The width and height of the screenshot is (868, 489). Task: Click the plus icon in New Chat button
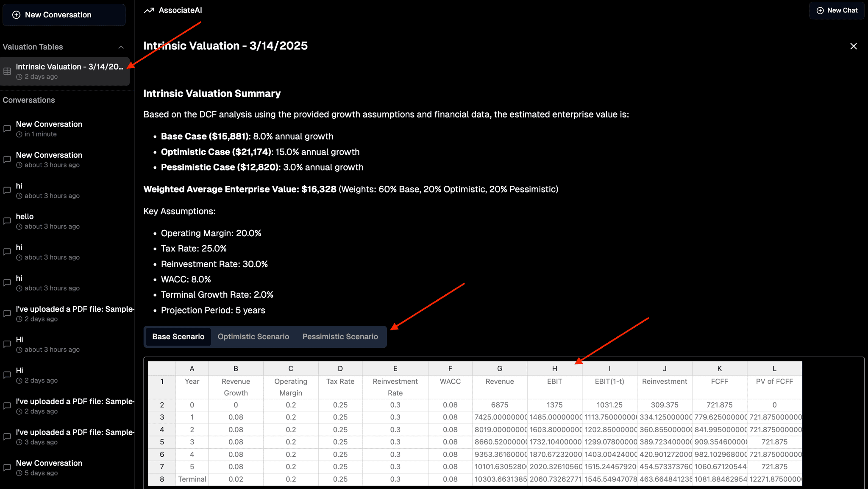(820, 10)
